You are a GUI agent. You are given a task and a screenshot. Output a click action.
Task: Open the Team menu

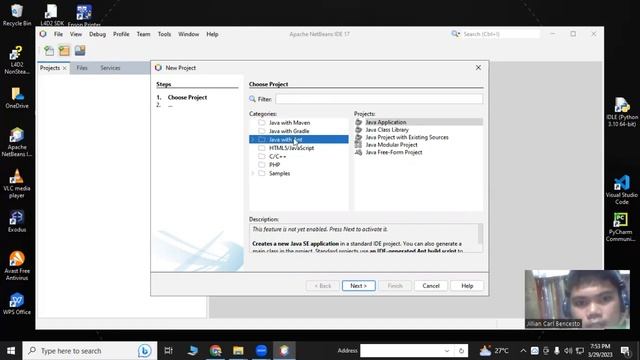point(143,34)
